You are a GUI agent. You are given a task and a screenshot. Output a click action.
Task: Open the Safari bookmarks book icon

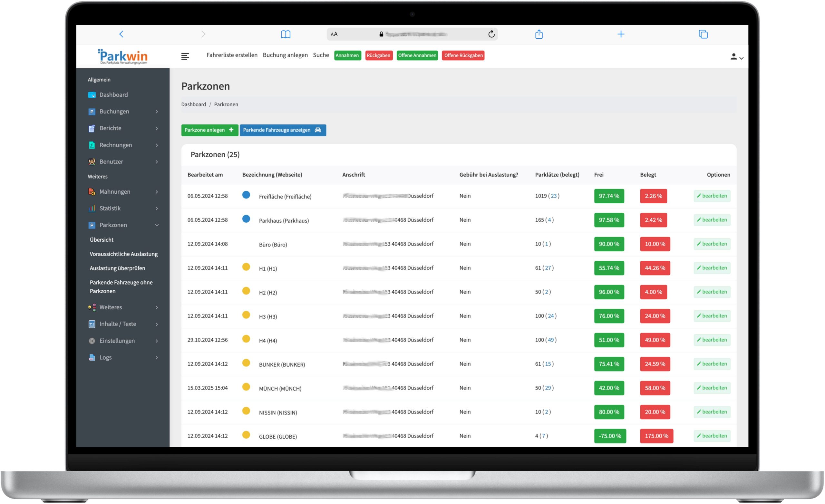pos(286,34)
